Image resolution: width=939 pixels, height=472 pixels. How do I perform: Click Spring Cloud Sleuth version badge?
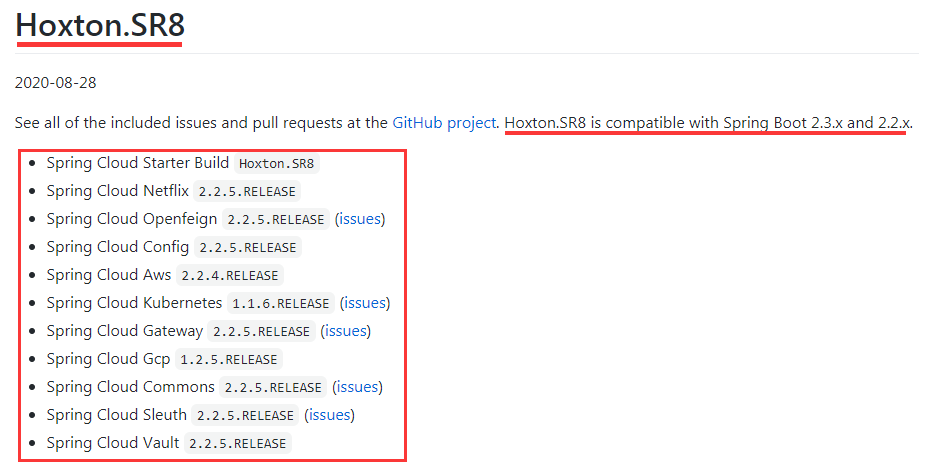246,415
